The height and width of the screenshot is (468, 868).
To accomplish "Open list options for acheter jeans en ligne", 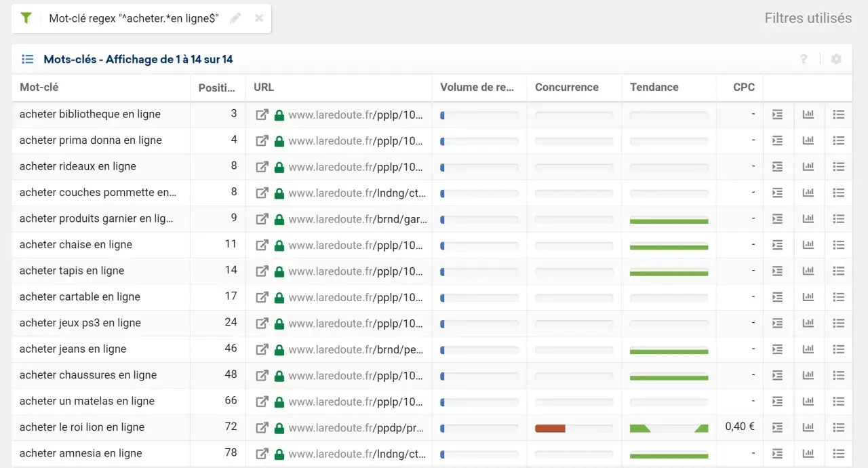I will [838, 349].
